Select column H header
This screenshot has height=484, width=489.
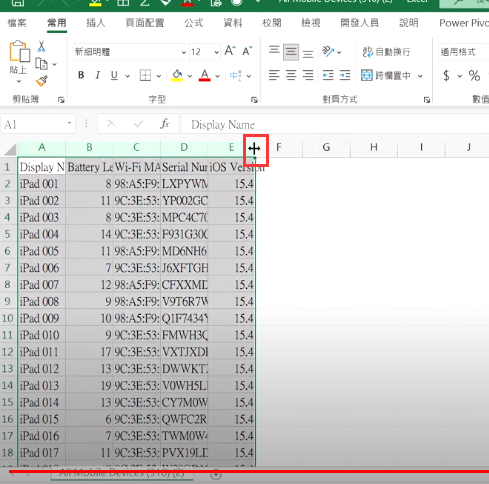[x=374, y=147]
